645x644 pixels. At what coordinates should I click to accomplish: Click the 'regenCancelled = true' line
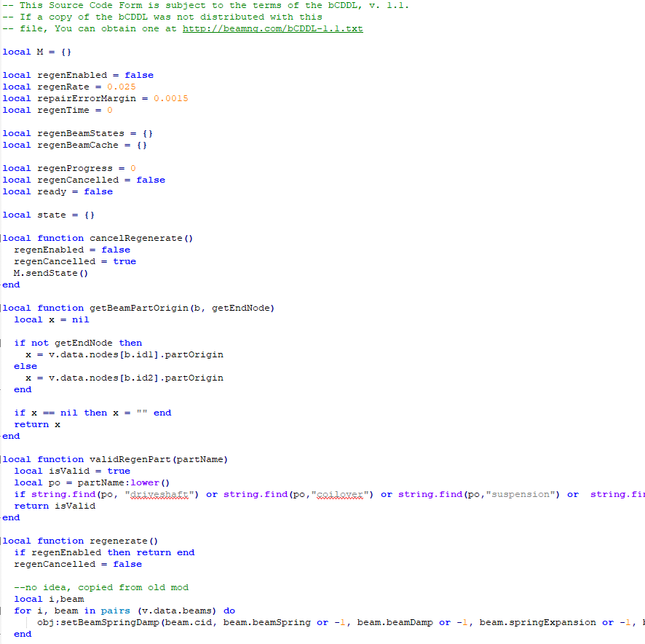click(x=75, y=261)
